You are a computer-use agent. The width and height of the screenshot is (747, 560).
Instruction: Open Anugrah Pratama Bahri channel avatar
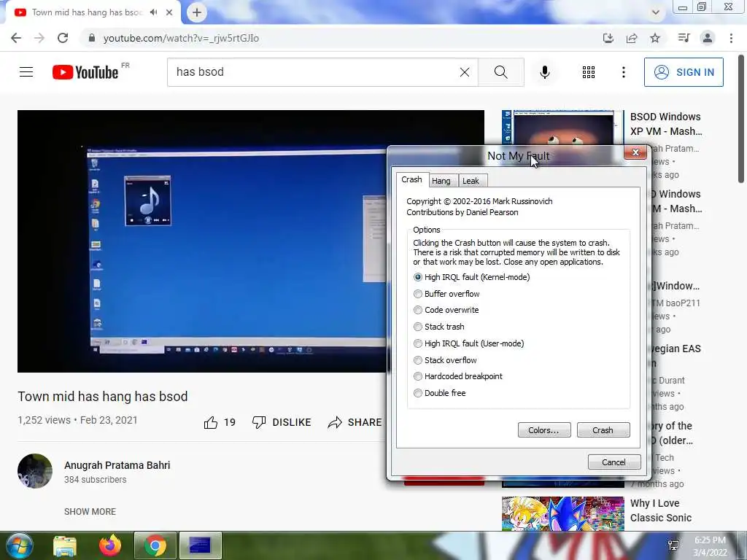35,471
